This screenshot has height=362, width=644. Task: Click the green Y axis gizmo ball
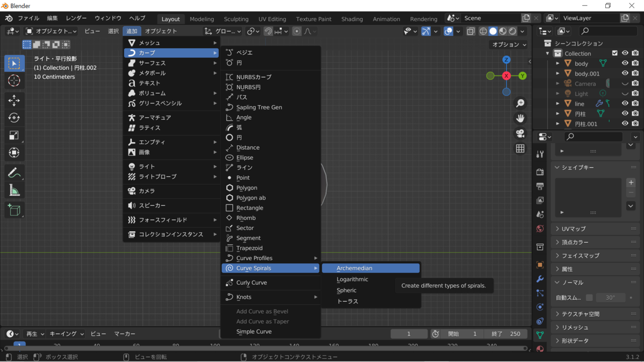pyautogui.click(x=522, y=76)
